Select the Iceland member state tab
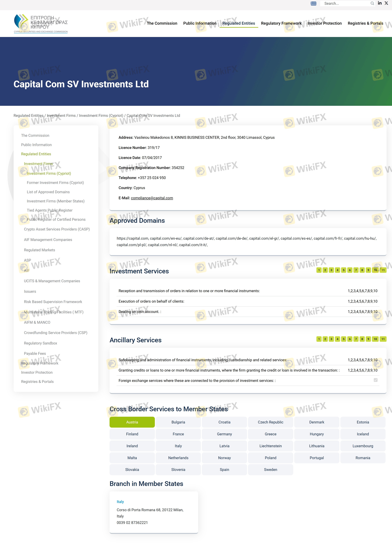This screenshot has height=543, width=392. (x=363, y=434)
